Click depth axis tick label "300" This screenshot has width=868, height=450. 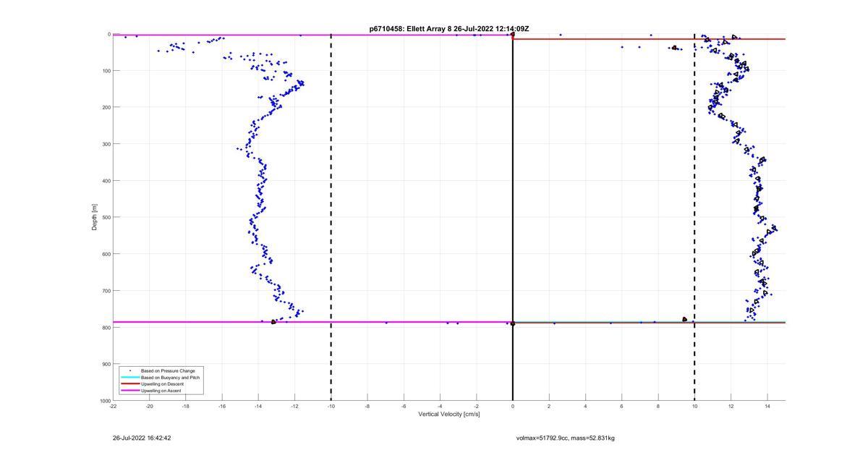tap(106, 144)
